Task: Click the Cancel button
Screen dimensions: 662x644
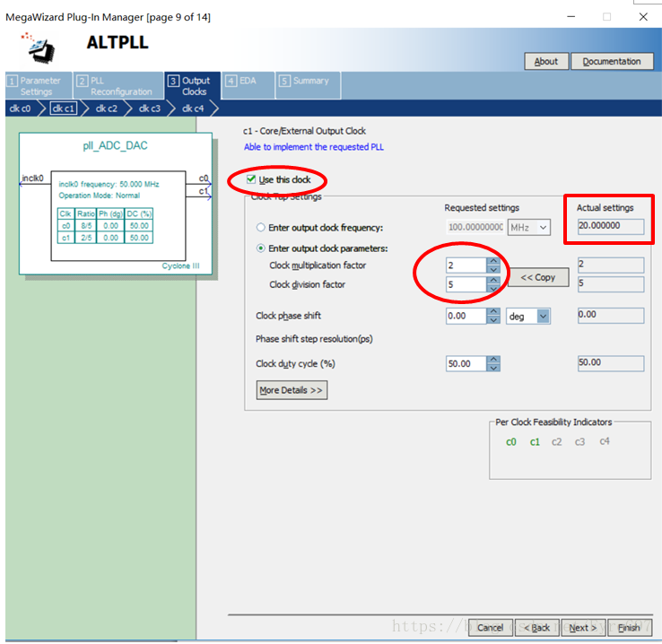Action: [490, 628]
